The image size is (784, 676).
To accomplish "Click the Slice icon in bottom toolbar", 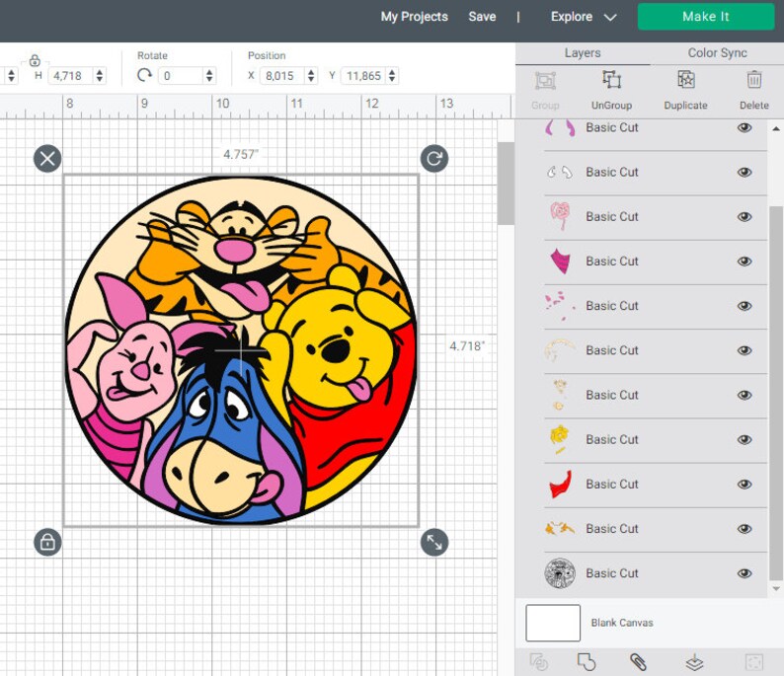I will 538,662.
